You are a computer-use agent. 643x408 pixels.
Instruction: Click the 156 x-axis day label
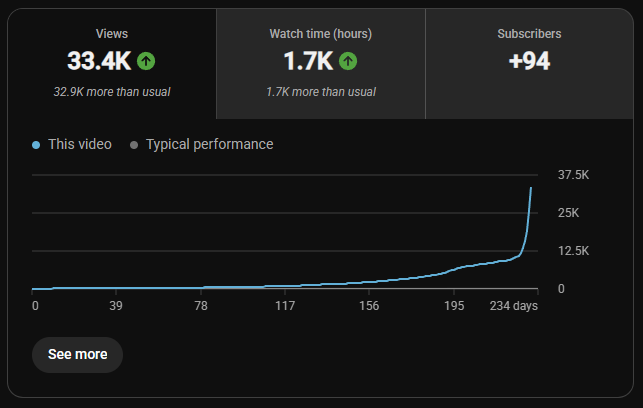(369, 306)
